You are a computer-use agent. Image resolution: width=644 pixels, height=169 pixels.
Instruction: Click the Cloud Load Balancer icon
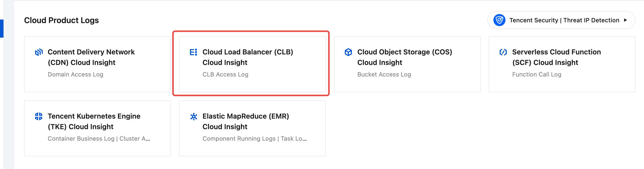194,52
